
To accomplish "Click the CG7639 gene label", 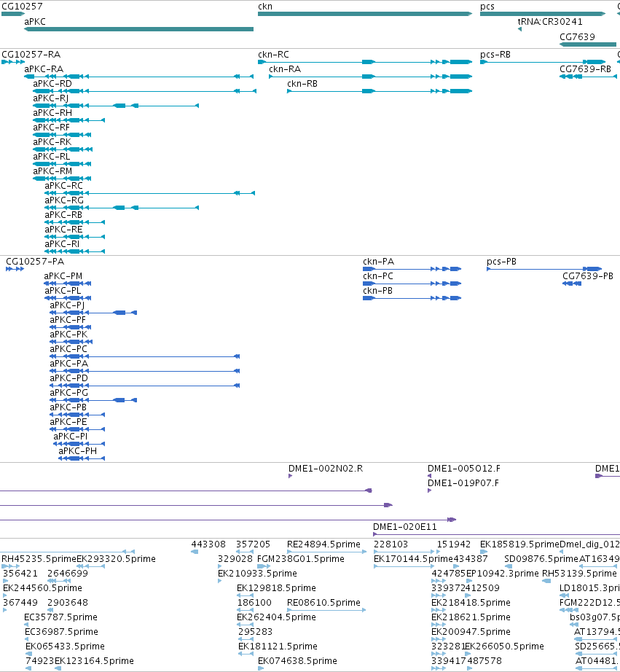I will point(577,37).
